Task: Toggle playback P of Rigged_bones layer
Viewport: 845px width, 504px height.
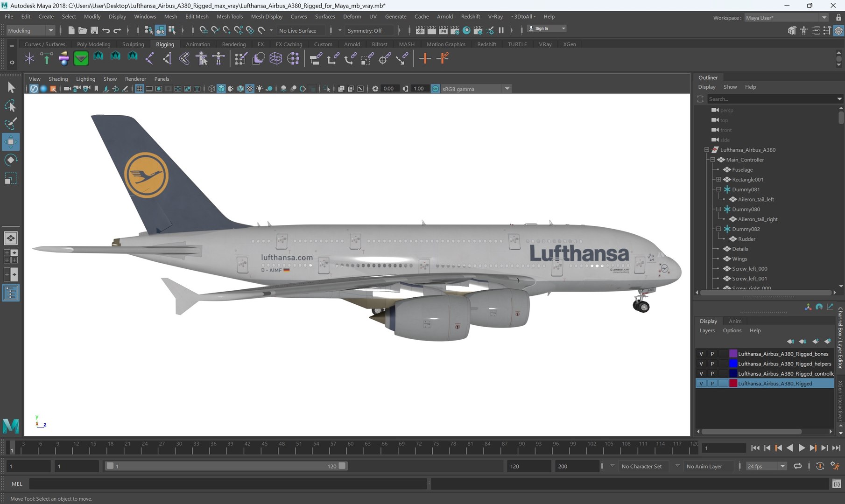Action: pyautogui.click(x=712, y=354)
